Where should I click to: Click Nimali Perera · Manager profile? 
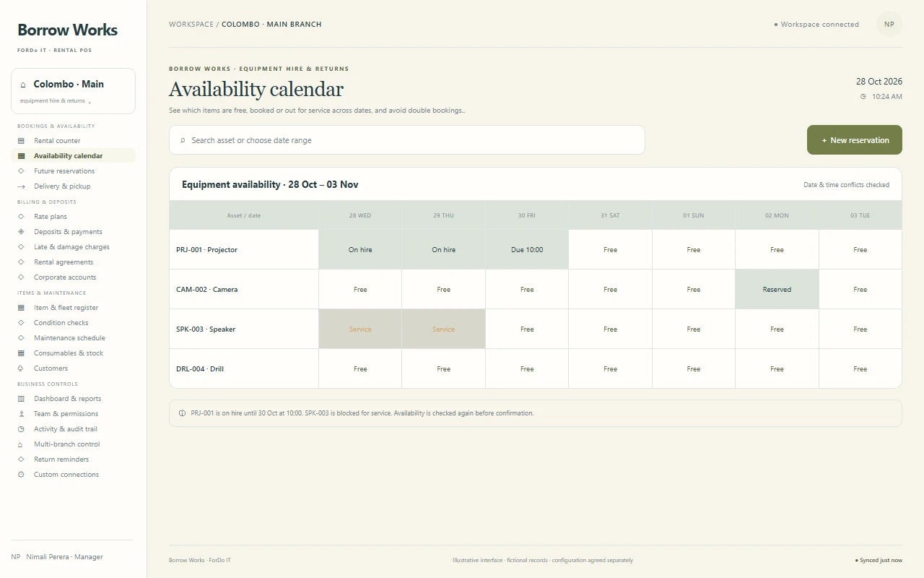57,557
